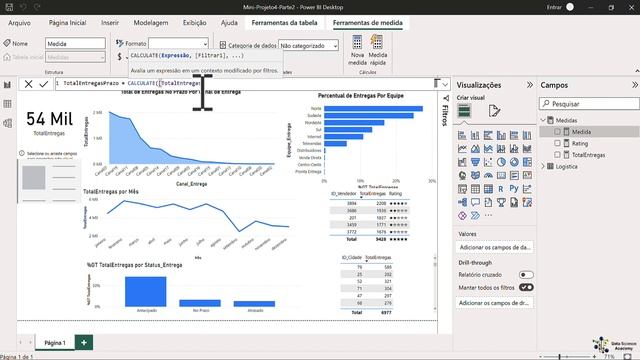Viewport: 640px width, 360px height.
Task: Toggle the Relatório cruzado switch
Action: [x=526, y=275]
